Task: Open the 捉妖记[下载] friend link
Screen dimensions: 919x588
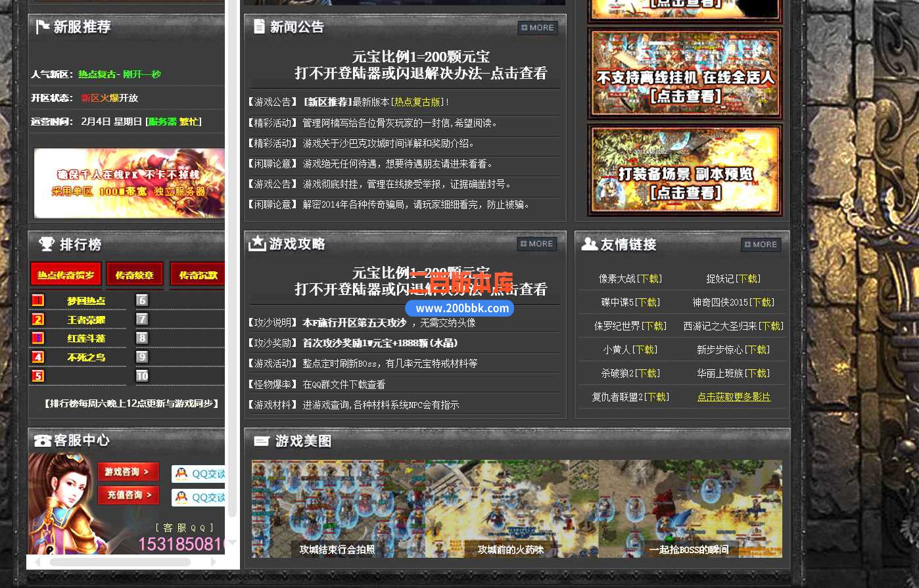Action: (734, 279)
